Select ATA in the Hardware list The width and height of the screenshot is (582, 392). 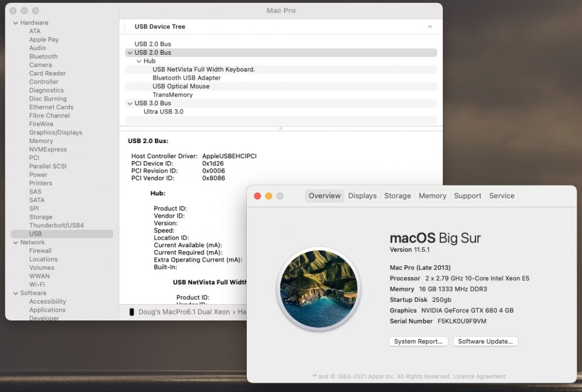tap(35, 31)
